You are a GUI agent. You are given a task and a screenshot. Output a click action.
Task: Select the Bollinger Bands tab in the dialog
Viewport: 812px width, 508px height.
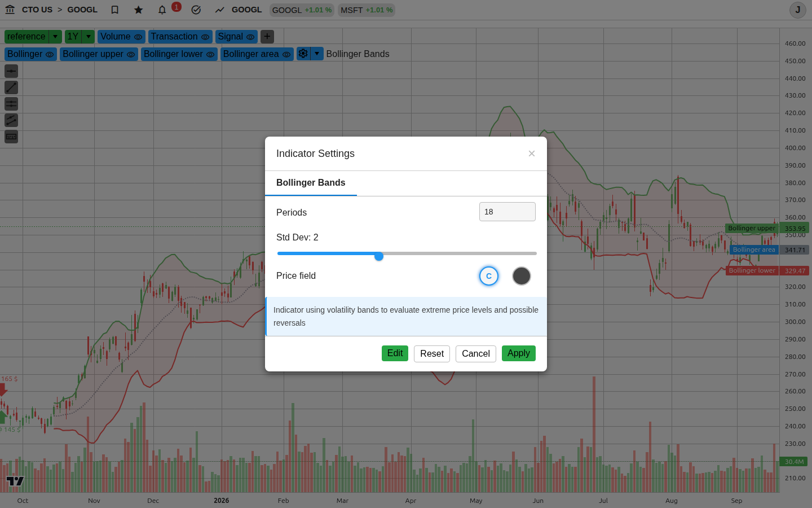point(311,183)
